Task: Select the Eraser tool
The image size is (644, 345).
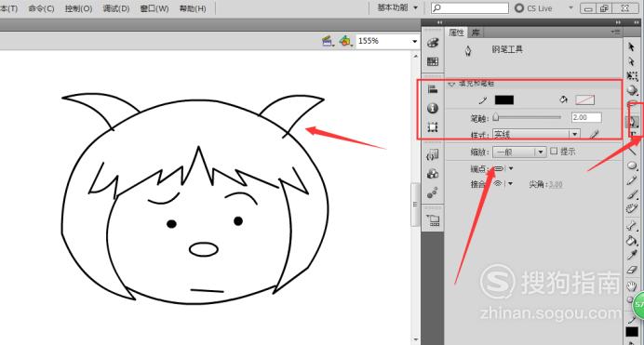Action: [x=632, y=270]
